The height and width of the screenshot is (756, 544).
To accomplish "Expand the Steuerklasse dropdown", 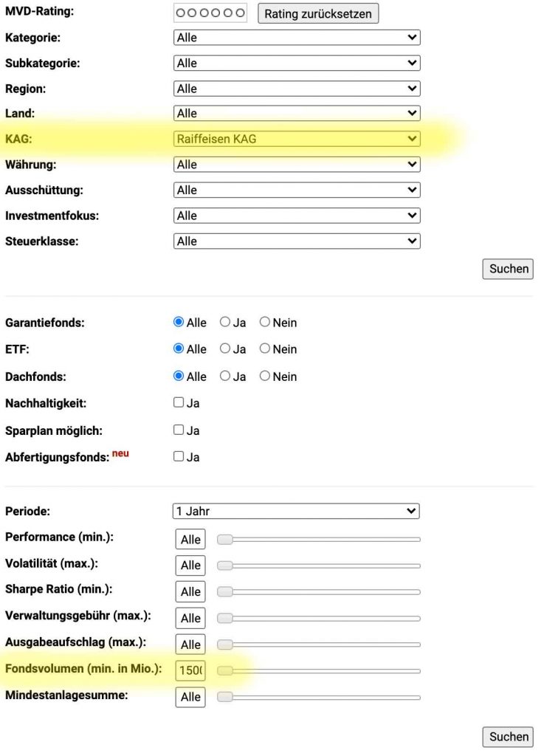I will 297,241.
